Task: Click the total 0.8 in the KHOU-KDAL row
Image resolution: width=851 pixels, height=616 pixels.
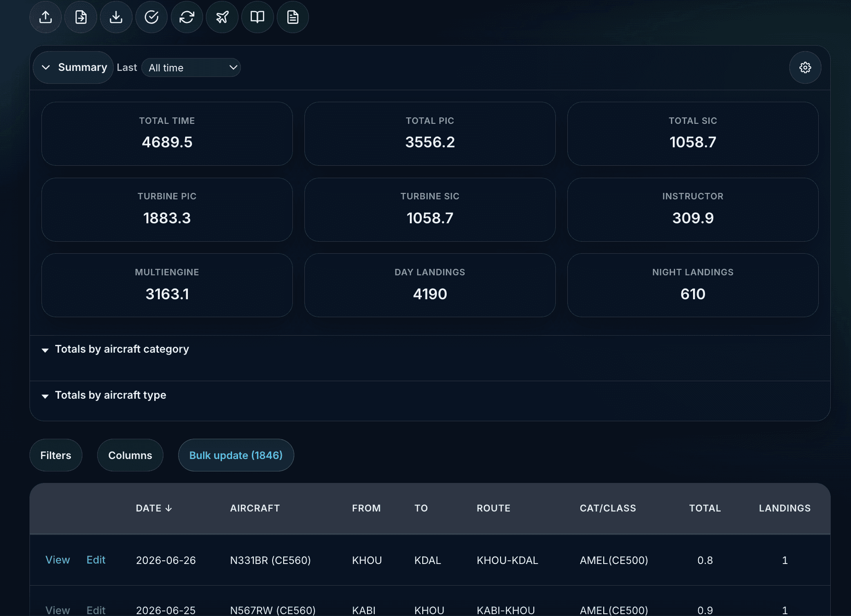Action: tap(705, 560)
